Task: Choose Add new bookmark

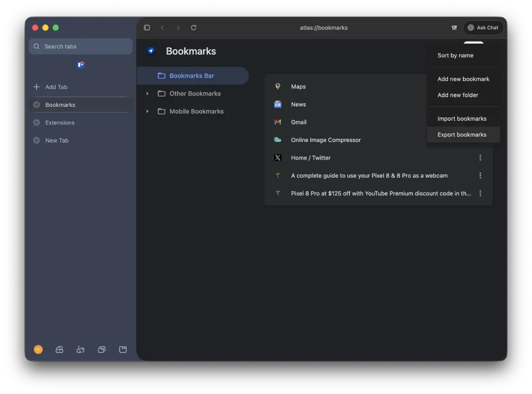Action: coord(463,79)
